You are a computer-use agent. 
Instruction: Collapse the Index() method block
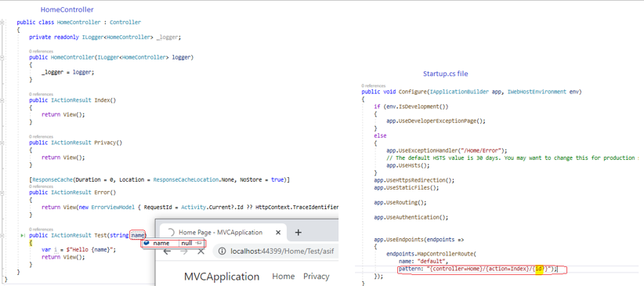[x=3, y=100]
